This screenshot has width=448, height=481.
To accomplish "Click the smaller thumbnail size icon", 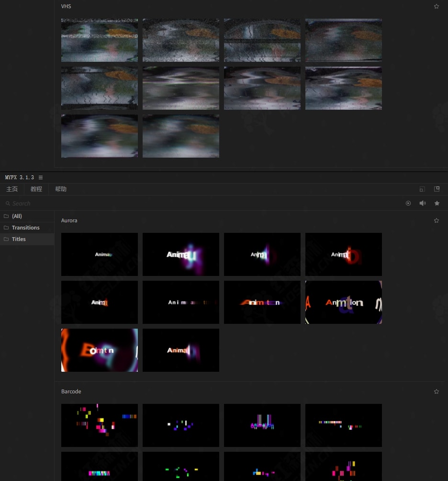I will click(x=422, y=189).
